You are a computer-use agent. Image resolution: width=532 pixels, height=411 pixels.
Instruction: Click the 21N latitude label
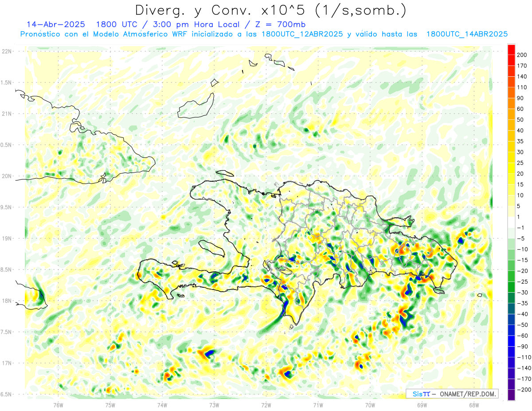(6, 114)
